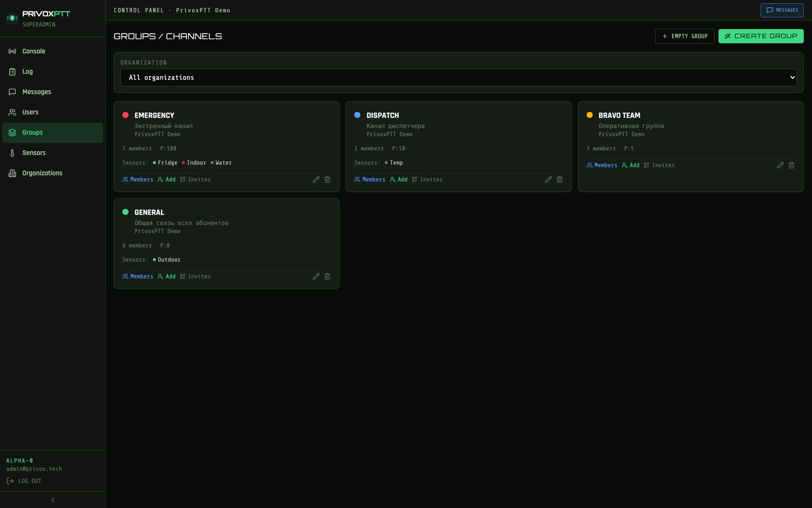This screenshot has height=508, width=812.
Task: Add a member to GENERAL group
Action: [166, 276]
